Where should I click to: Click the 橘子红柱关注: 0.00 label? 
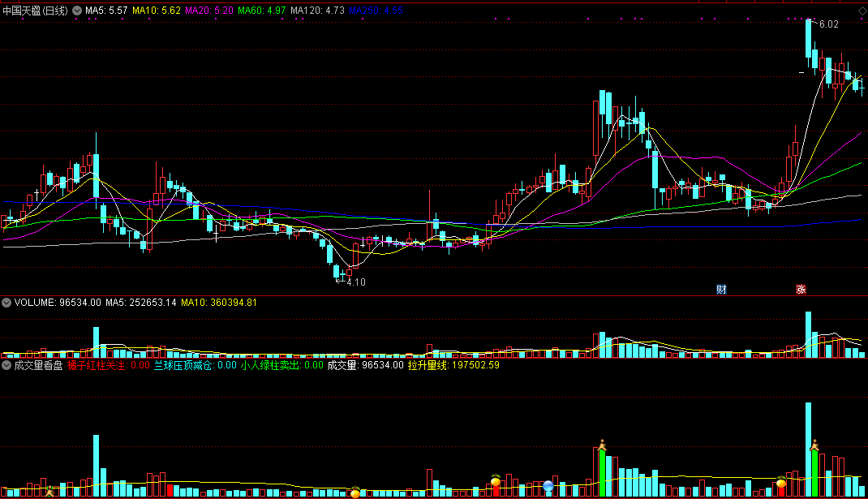tap(109, 365)
